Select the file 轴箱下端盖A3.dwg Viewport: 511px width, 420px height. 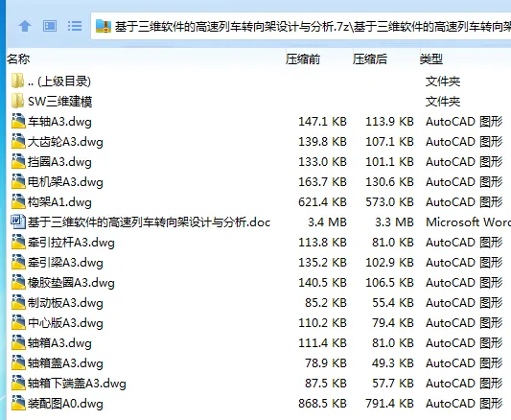click(77, 384)
